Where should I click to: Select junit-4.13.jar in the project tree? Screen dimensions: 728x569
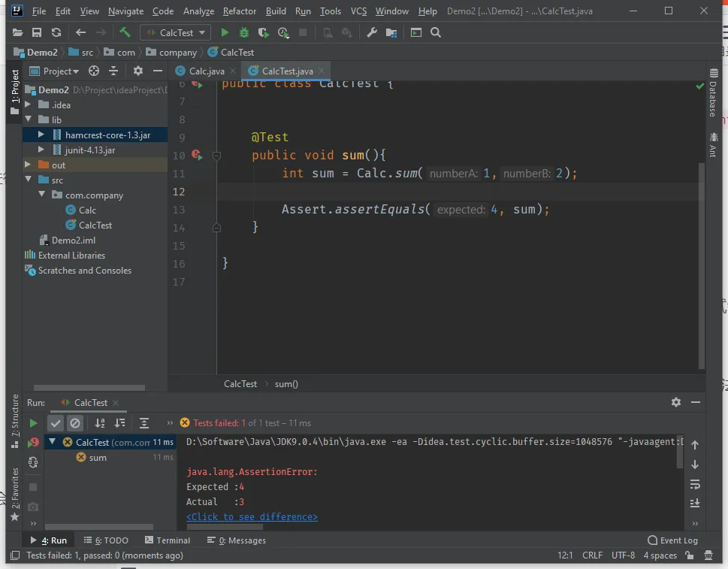(x=89, y=150)
